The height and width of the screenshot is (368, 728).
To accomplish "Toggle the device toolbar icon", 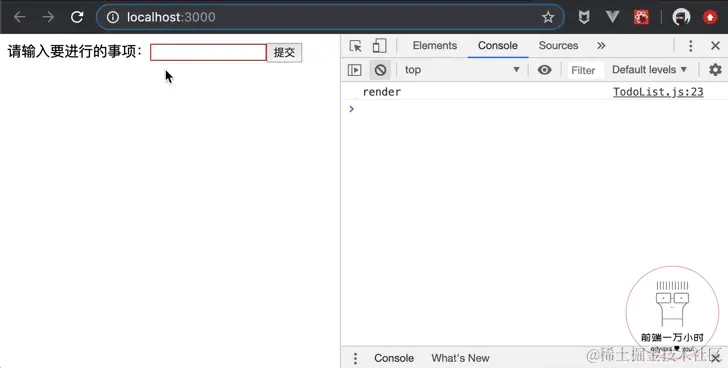I will (x=379, y=45).
